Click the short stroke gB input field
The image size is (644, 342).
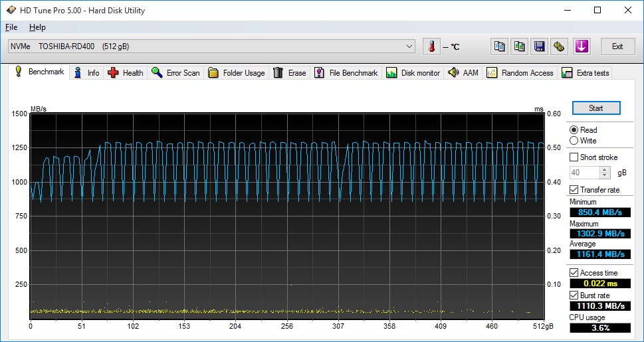[584, 173]
